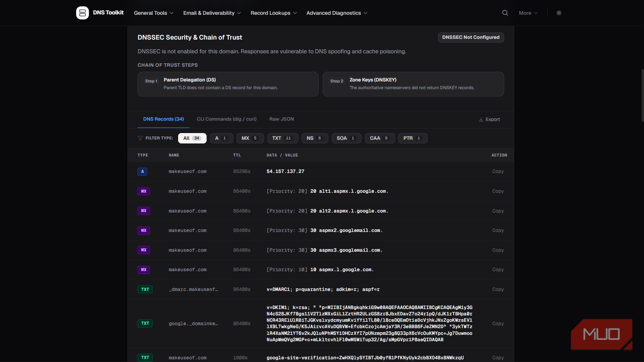
Task: Click the _dmarc.makeuseof name cell
Action: click(193, 290)
